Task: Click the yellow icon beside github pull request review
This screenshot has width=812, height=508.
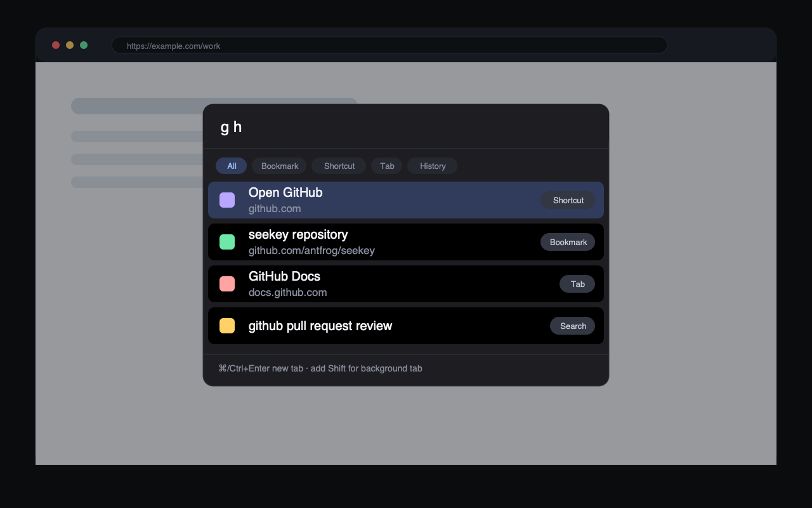Action: pos(227,326)
